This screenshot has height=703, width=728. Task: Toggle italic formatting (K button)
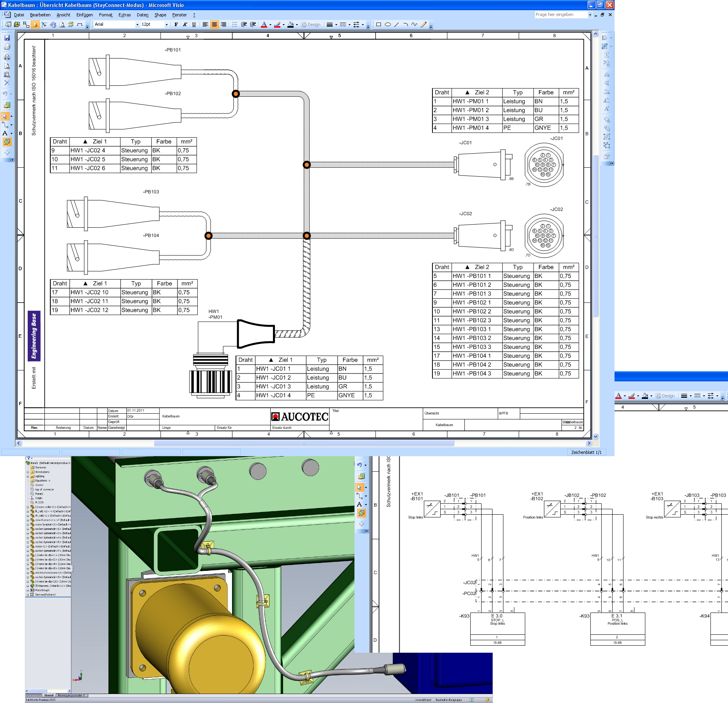(x=185, y=25)
